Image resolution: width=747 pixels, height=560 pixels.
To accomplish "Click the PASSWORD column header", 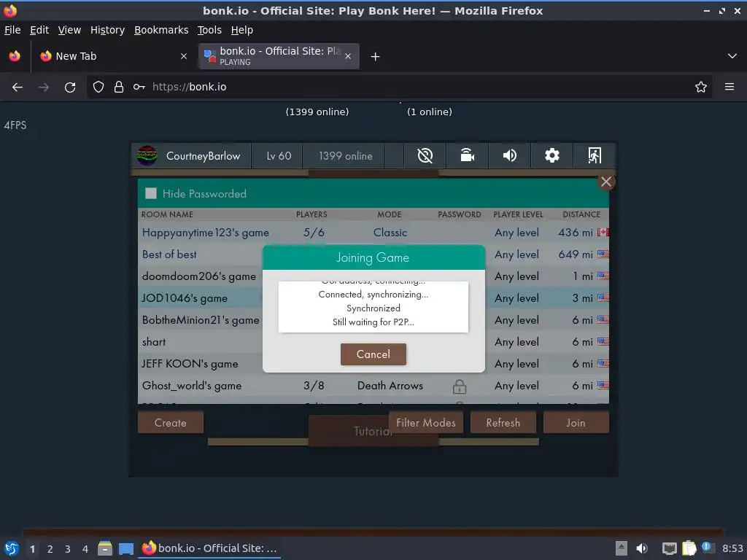I will 460,214.
